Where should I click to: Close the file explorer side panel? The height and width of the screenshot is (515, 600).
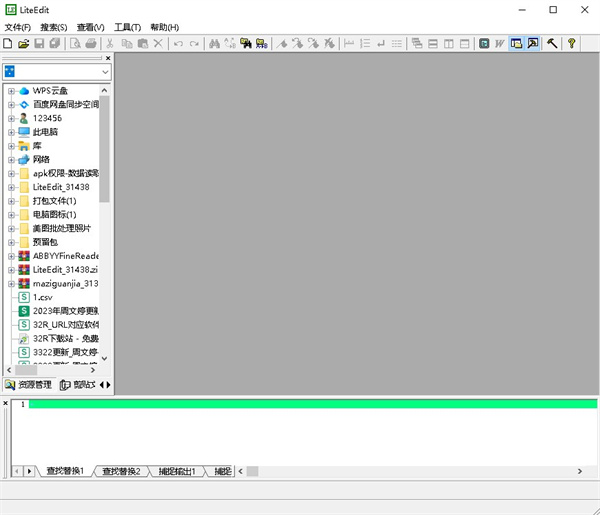point(108,58)
